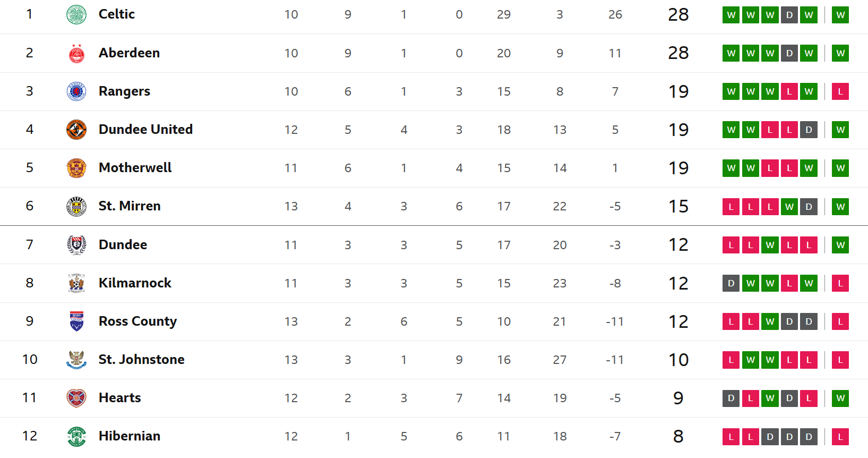Click the Hearts club crest

click(x=76, y=398)
